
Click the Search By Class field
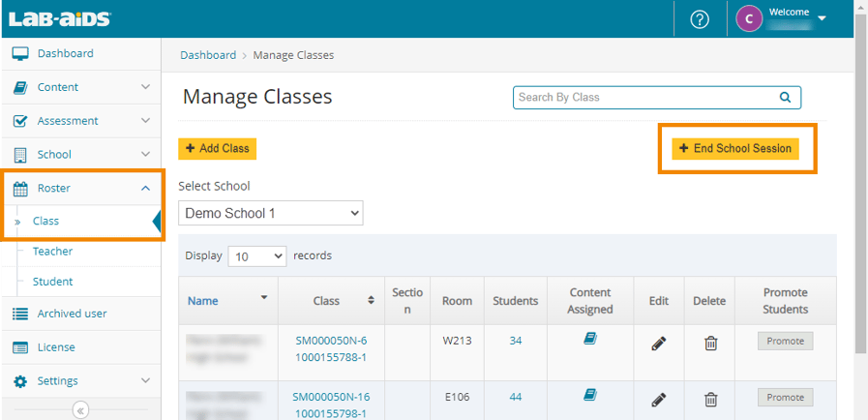coord(644,98)
